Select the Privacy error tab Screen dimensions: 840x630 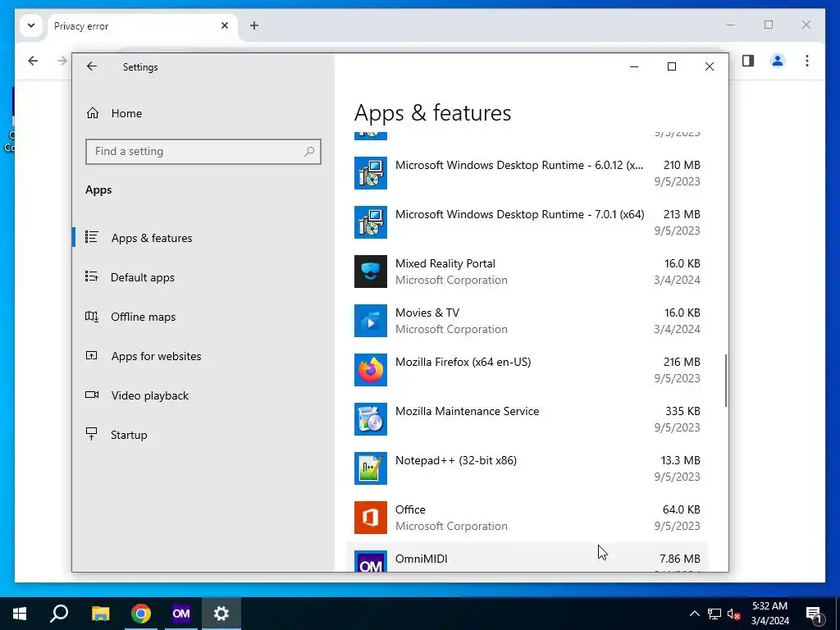coord(143,26)
